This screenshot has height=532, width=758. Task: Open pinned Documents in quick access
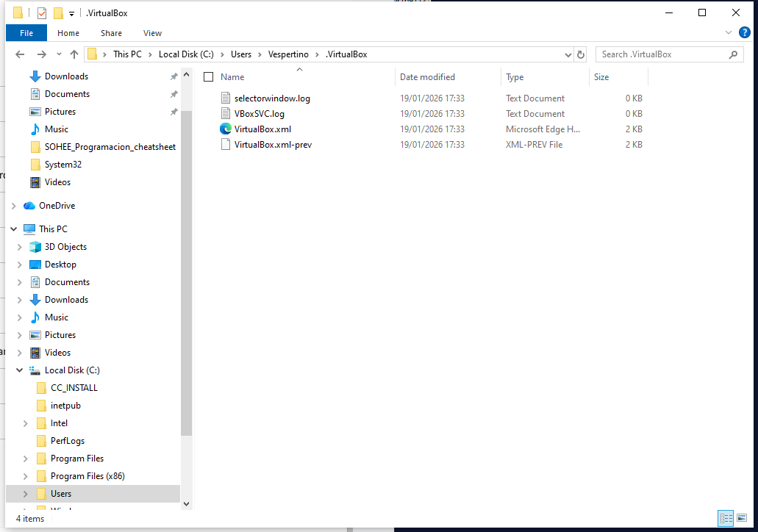[x=67, y=94]
